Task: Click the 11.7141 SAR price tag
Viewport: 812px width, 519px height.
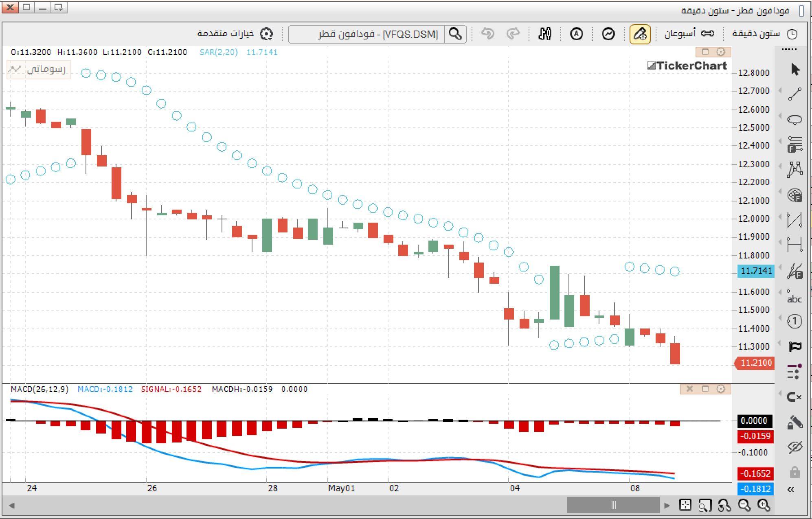Action: point(756,271)
